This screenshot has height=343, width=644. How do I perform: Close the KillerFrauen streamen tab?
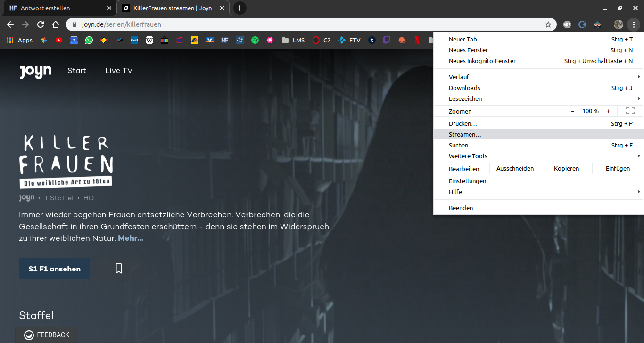click(x=223, y=8)
